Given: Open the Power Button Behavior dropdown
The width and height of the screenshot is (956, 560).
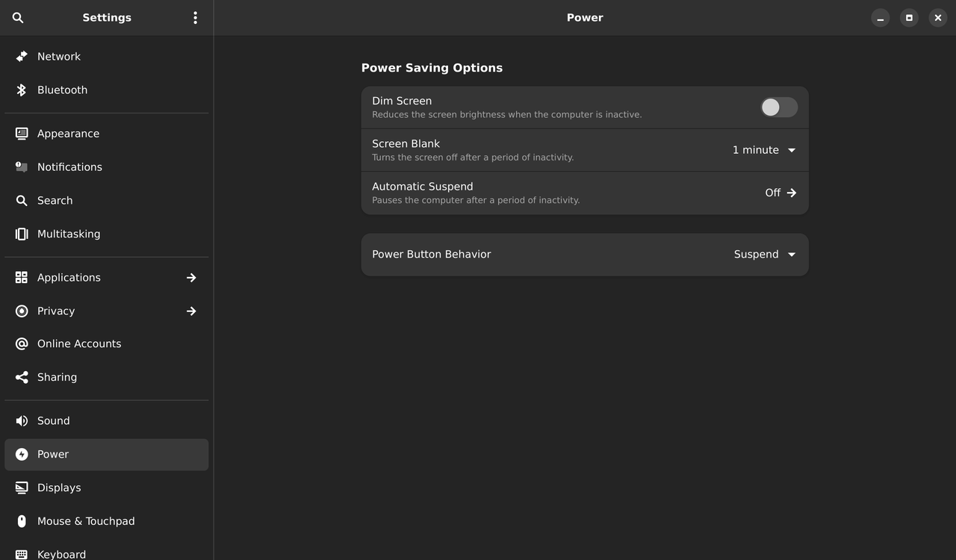Looking at the screenshot, I should point(763,254).
